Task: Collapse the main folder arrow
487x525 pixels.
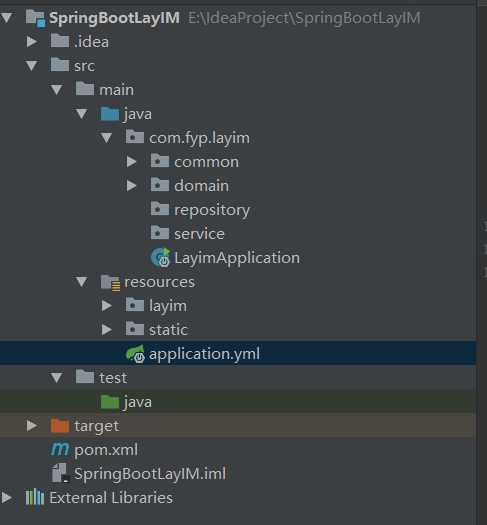Action: [x=57, y=90]
